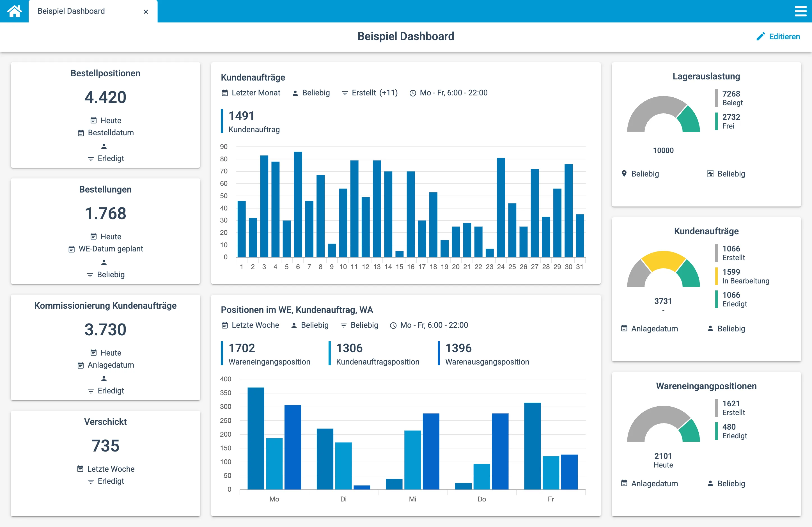Open the hamburger menu
Screen dimensions: 812x527
tap(800, 11)
